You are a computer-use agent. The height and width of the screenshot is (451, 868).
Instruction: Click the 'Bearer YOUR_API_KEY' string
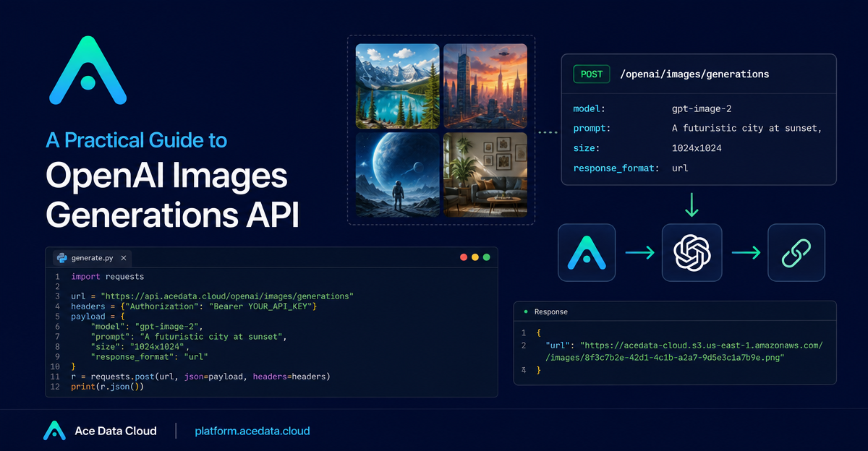[x=261, y=307]
